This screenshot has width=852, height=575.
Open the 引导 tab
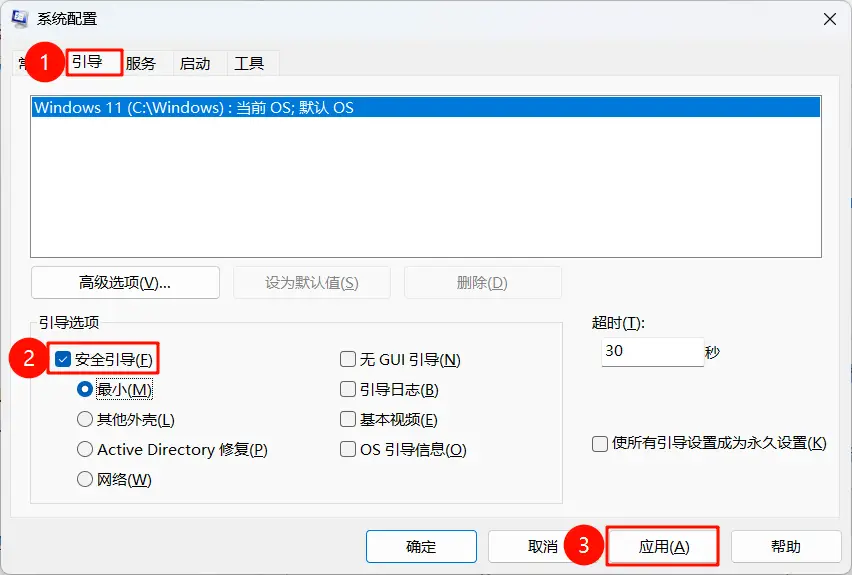click(93, 62)
